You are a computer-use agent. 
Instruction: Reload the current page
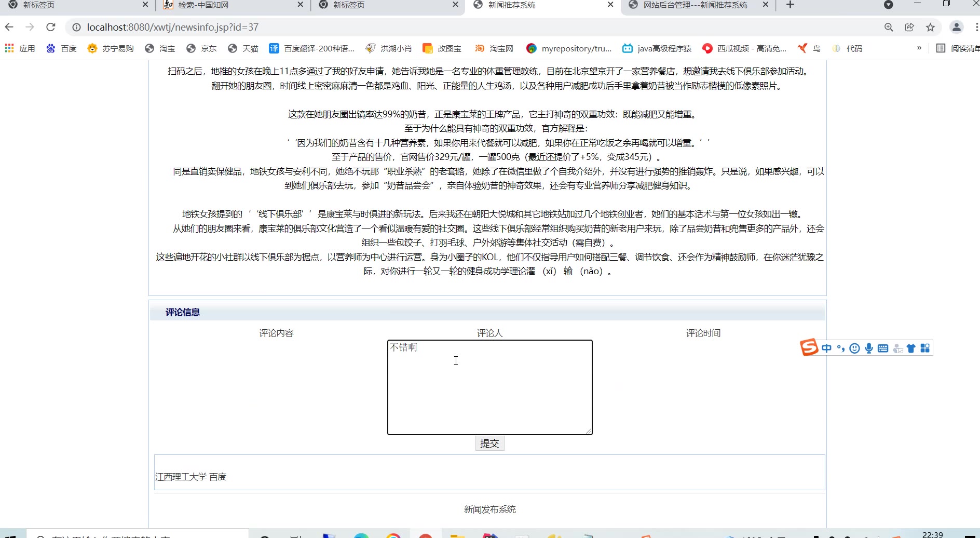pyautogui.click(x=51, y=27)
